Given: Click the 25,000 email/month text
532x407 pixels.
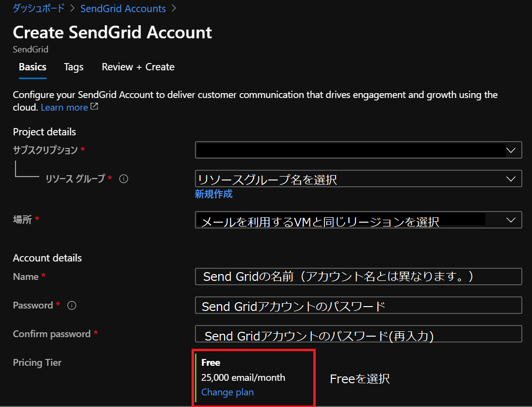Looking at the screenshot, I should (x=243, y=377).
